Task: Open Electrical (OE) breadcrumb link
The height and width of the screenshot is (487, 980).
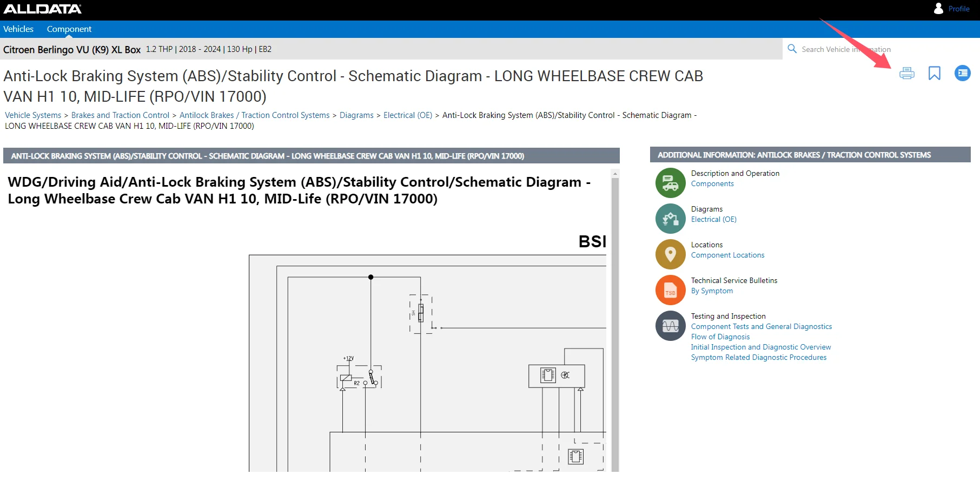Action: (408, 115)
